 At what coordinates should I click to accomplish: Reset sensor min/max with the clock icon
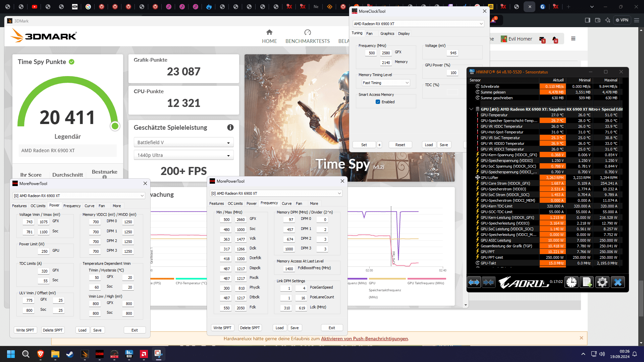point(572,282)
